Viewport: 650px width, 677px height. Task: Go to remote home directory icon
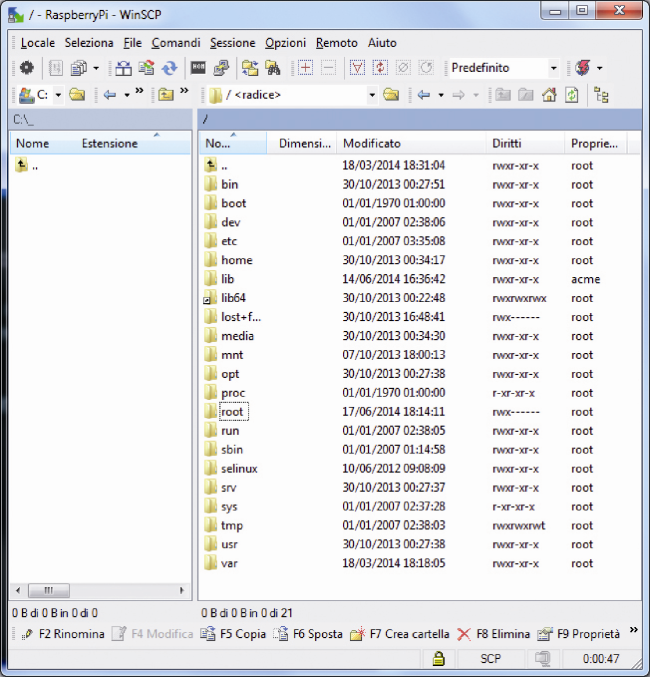point(549,95)
